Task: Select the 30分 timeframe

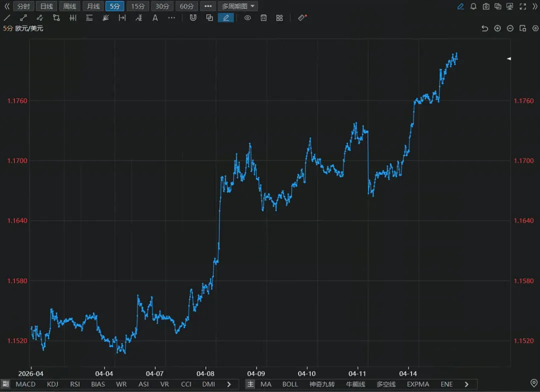Action: tap(162, 6)
